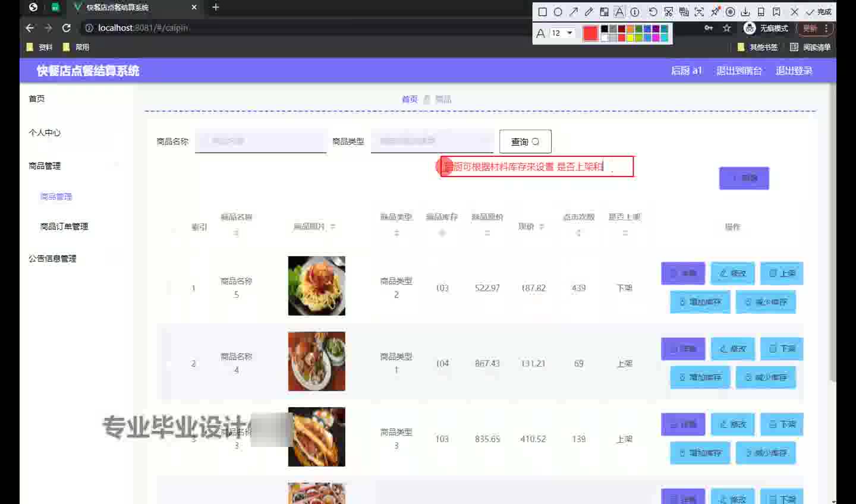Close the 快餐店点餐结算系统 tab
Image resolution: width=856 pixels, height=504 pixels.
pos(194,7)
